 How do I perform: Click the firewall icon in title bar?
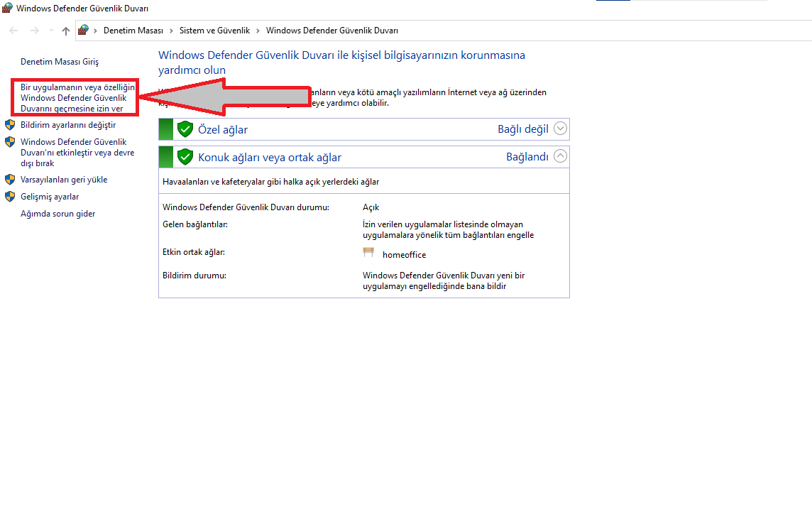tap(7, 8)
